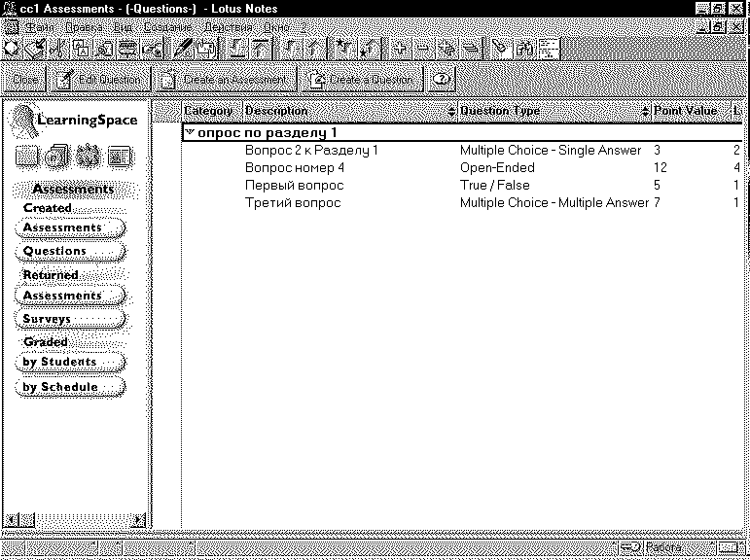750x560 pixels.
Task: Click the Expand All SmartIcon
Action: [447, 50]
